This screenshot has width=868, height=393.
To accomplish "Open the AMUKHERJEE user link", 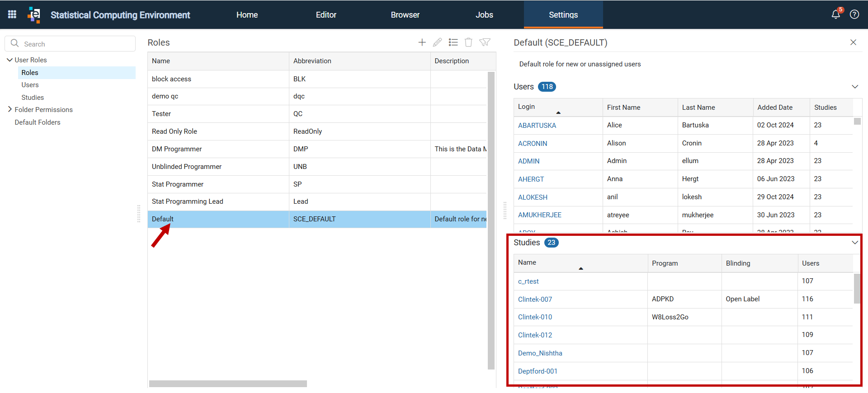I will click(540, 215).
